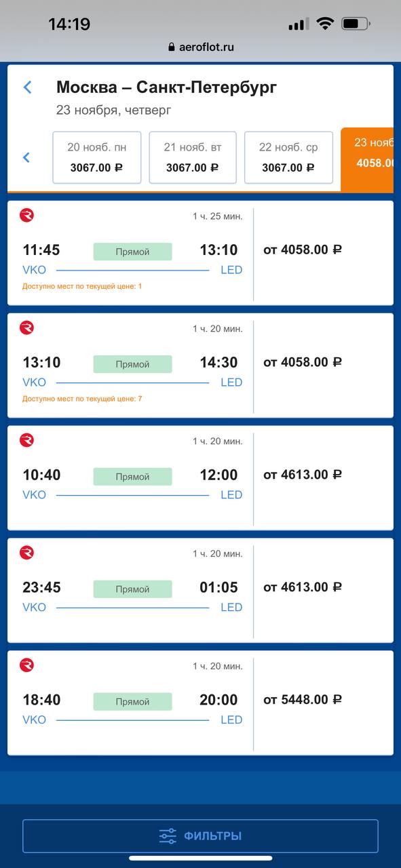
Task: Choose fare от 4613.00 for 23:45 flight
Action: click(303, 587)
